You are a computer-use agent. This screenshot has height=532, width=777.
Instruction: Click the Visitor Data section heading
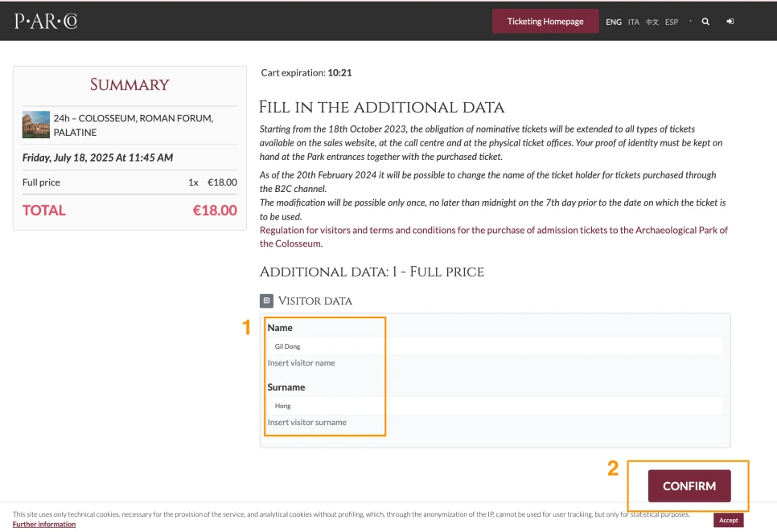(x=314, y=301)
